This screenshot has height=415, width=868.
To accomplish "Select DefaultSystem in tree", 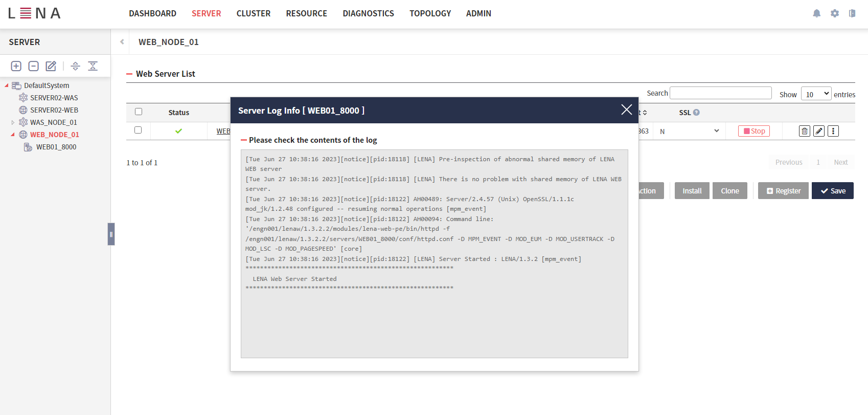I will click(47, 85).
